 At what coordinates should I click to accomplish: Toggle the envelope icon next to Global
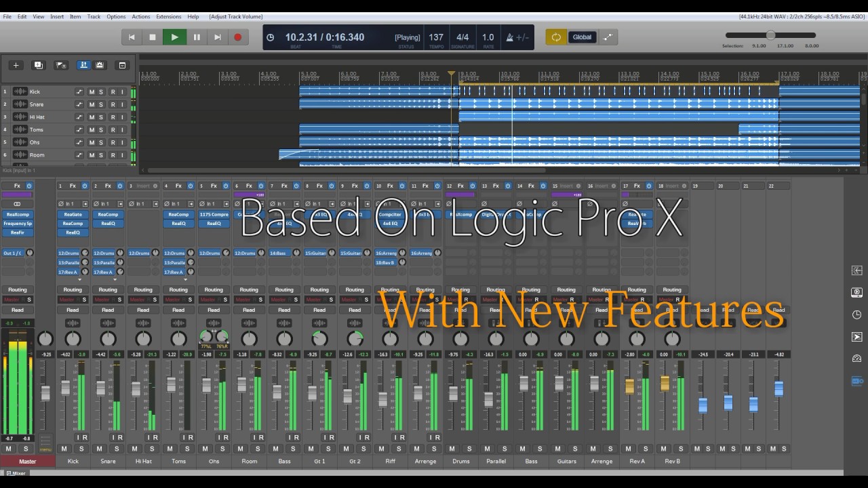608,37
